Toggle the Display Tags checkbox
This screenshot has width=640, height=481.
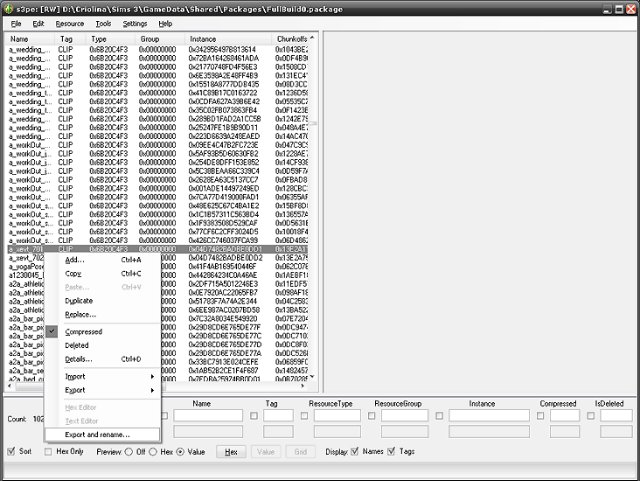pyautogui.click(x=391, y=451)
